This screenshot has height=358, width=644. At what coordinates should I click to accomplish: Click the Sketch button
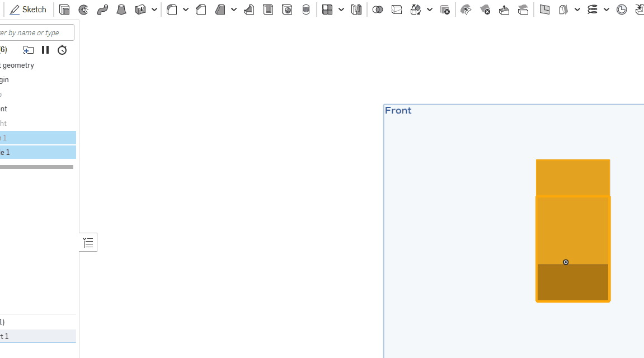click(x=29, y=10)
